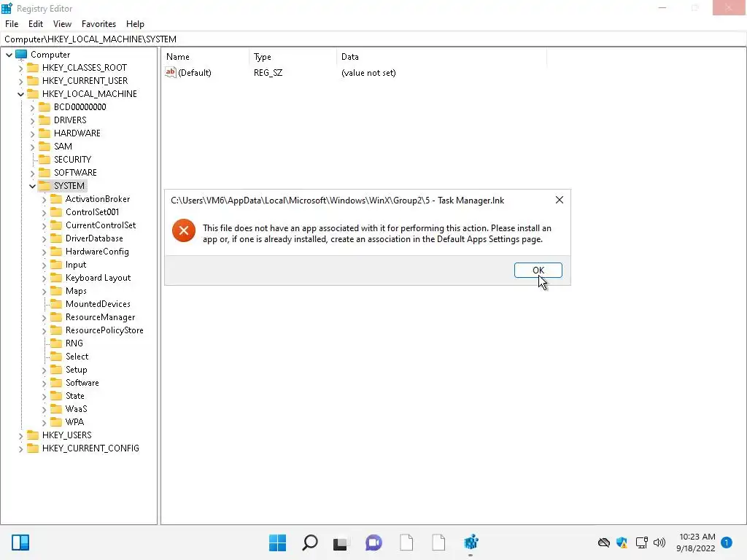747x560 pixels.
Task: Click the OneDrive cloud tray icon
Action: coord(603,542)
